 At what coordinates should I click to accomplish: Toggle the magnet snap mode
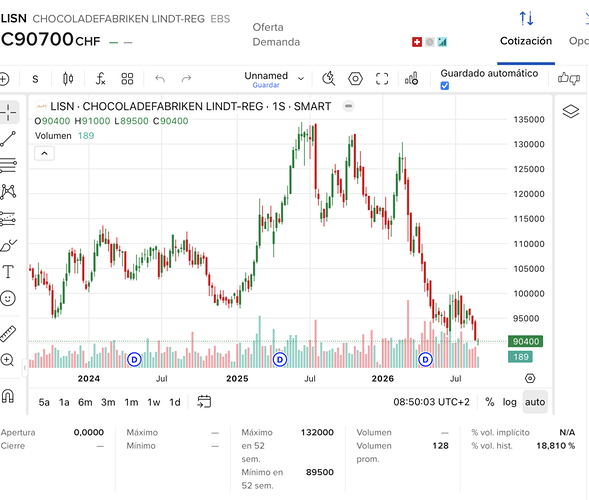8,396
